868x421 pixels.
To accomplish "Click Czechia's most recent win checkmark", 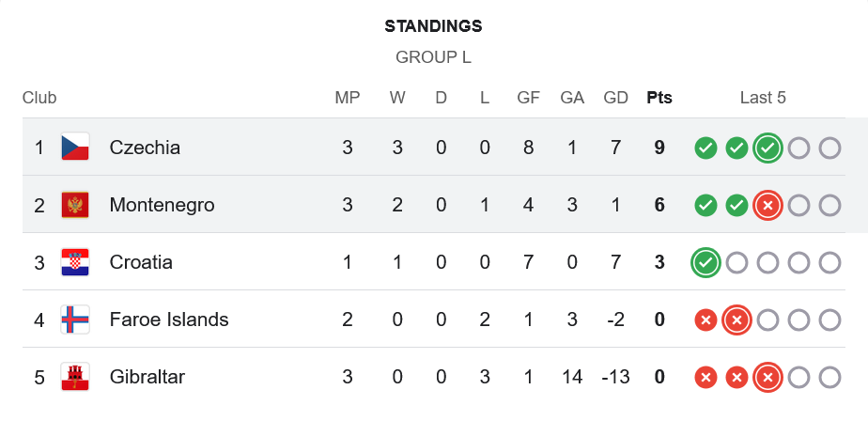I will (x=767, y=148).
